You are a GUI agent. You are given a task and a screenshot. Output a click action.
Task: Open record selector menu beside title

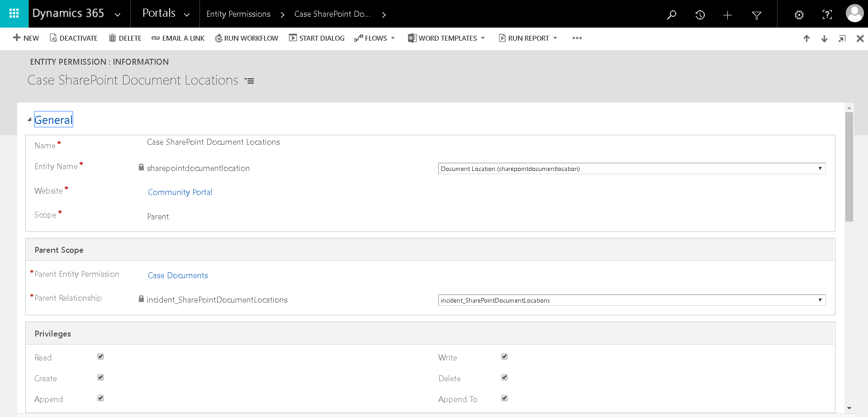(249, 81)
